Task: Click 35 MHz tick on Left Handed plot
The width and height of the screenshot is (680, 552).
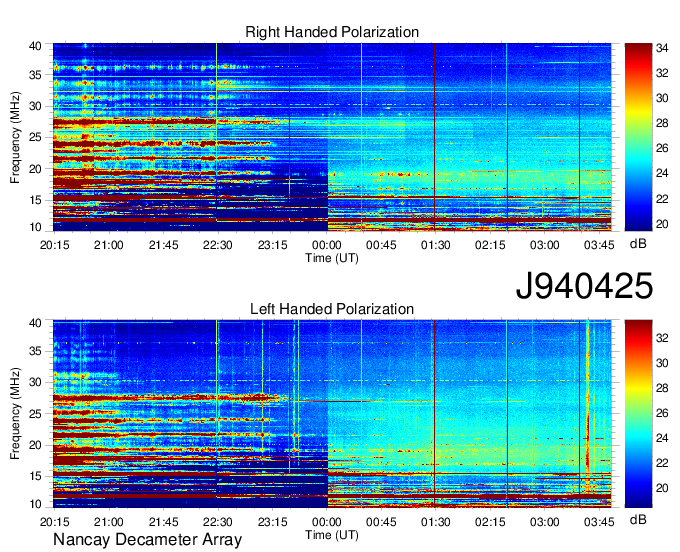Action: (x=35, y=351)
